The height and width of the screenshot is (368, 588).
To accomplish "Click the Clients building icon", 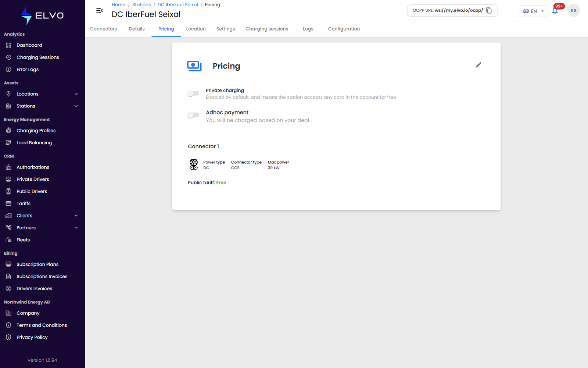I will click(8, 216).
